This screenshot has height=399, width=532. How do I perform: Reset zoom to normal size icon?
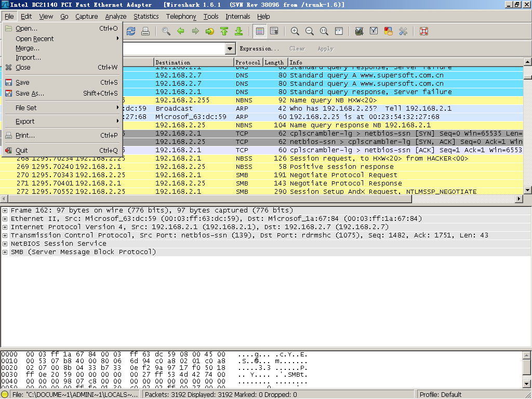point(324,31)
